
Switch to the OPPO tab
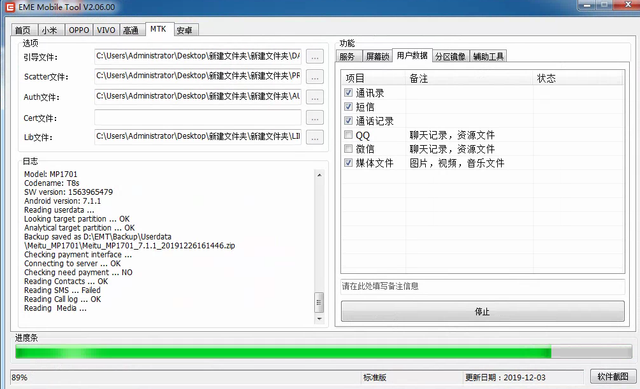79,30
